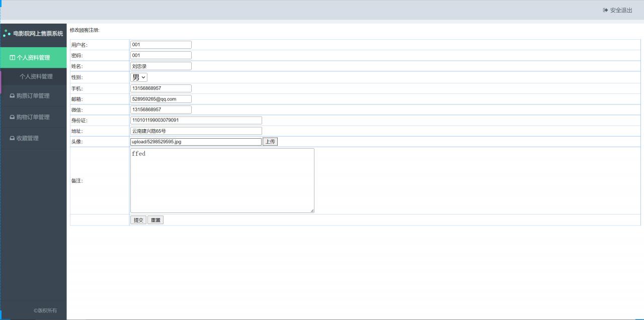Click the 电影院网上售票系统 title text
644x320 pixels.
click(38, 34)
